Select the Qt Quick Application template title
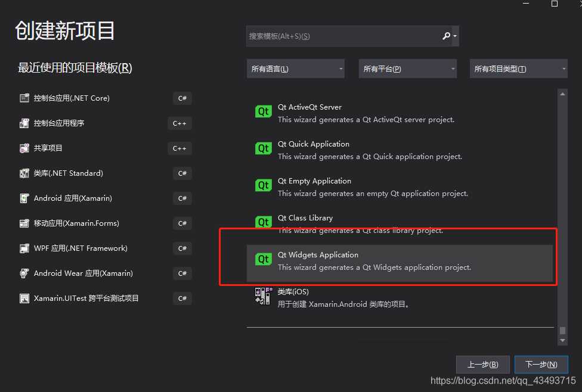The height and width of the screenshot is (392, 582). 314,144
